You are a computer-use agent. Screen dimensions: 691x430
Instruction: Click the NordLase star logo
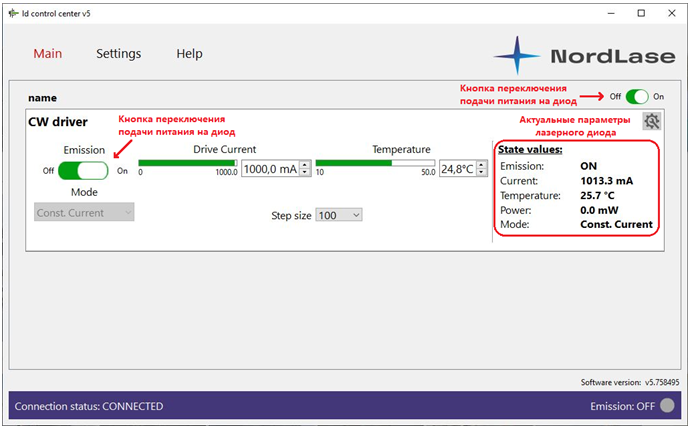518,56
